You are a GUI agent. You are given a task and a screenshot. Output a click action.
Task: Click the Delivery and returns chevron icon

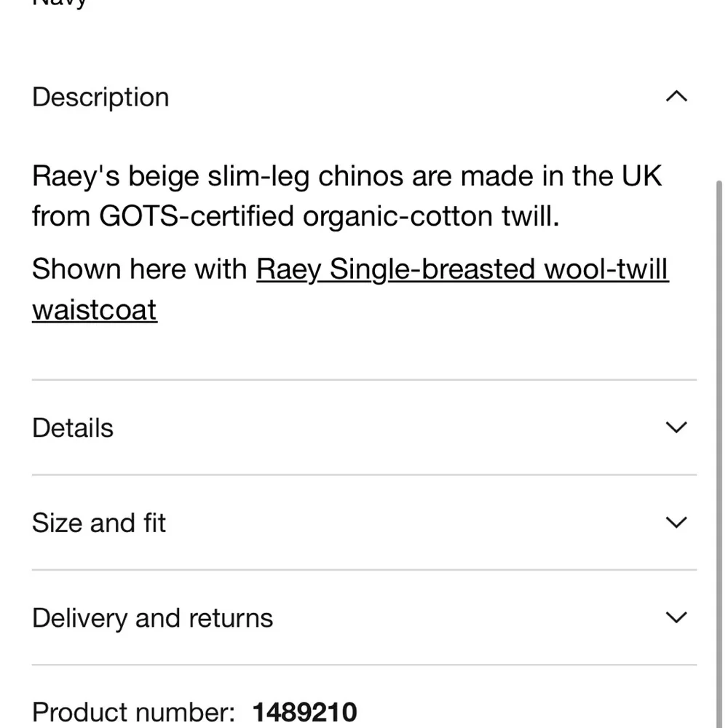[676, 617]
